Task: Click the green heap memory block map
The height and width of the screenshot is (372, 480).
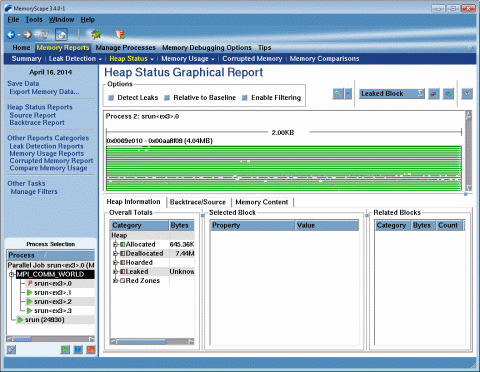Action: point(284,168)
